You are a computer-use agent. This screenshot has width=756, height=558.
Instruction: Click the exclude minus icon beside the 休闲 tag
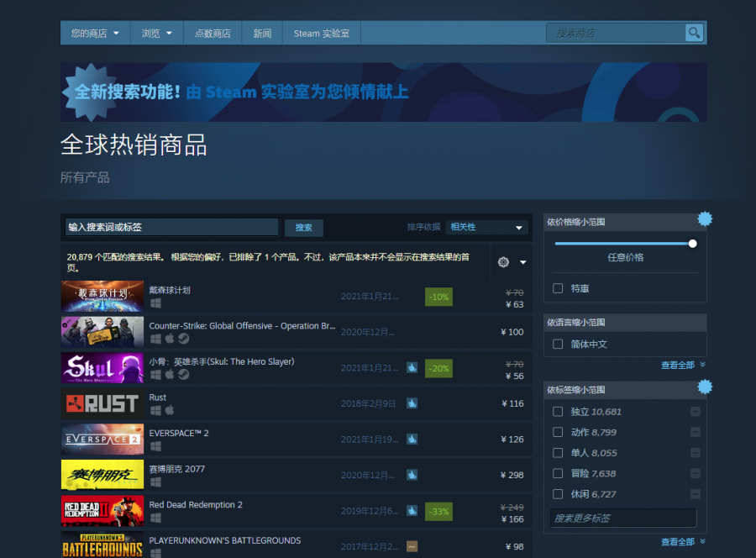(696, 494)
